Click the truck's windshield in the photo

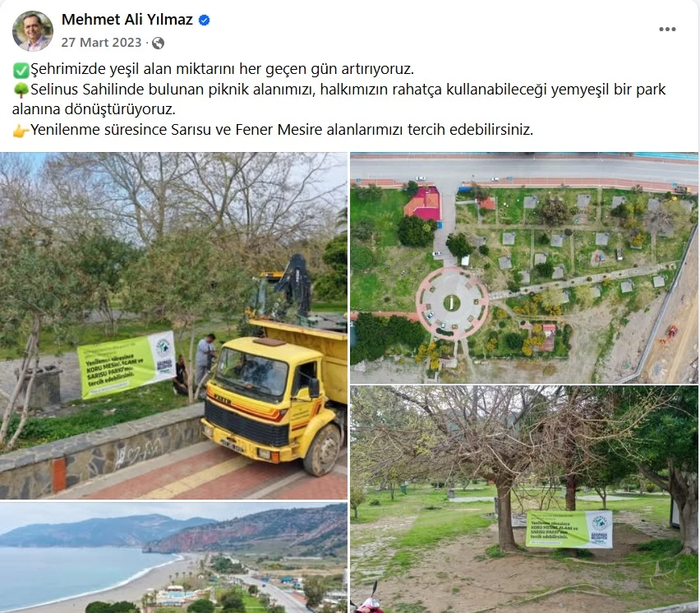[x=251, y=372]
